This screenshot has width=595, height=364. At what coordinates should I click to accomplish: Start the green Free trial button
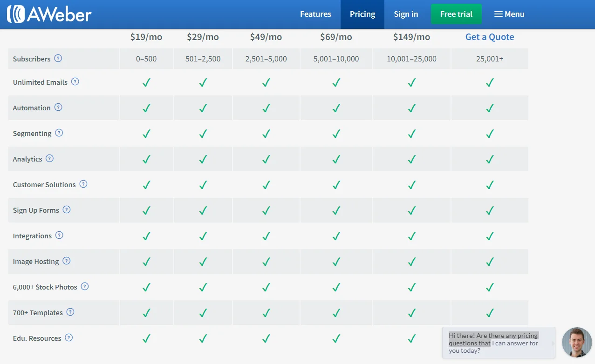point(456,14)
